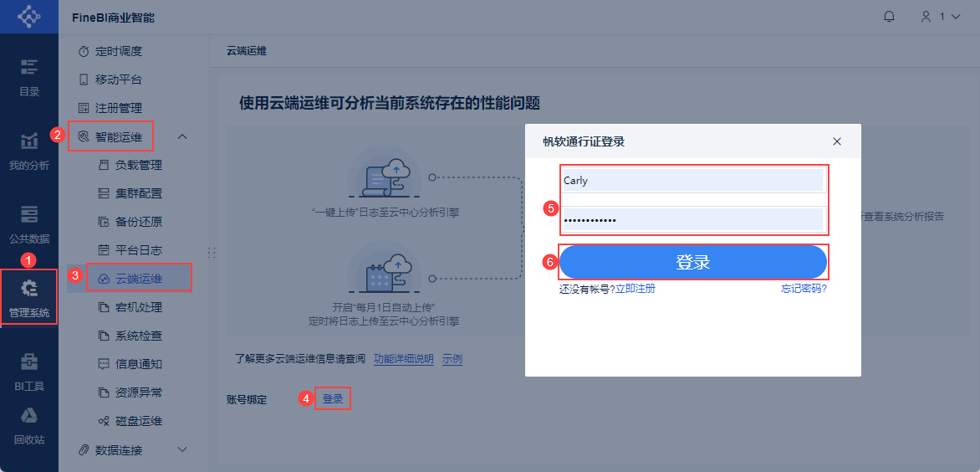The height and width of the screenshot is (472, 980).
Task: Click the 立即注册 link
Action: [635, 288]
